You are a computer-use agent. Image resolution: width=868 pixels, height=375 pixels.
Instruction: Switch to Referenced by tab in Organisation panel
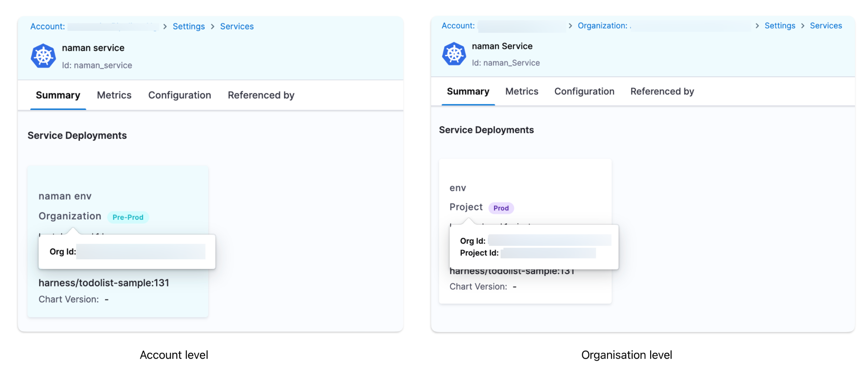pos(662,91)
